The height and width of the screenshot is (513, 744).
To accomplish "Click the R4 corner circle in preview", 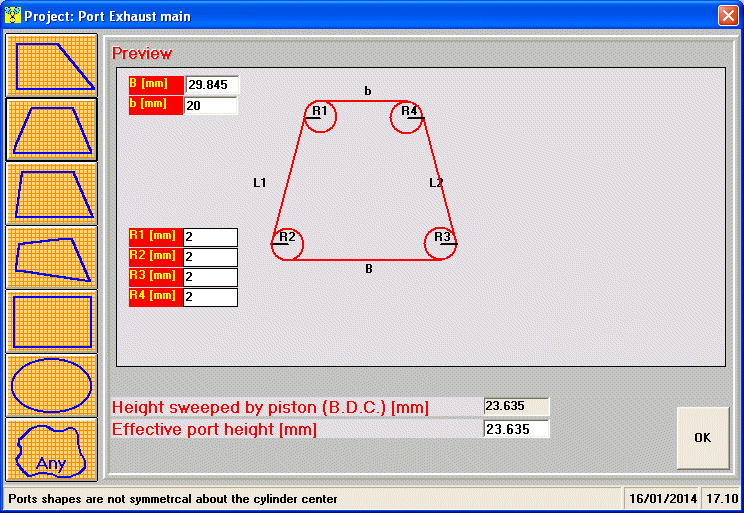I will 407,117.
